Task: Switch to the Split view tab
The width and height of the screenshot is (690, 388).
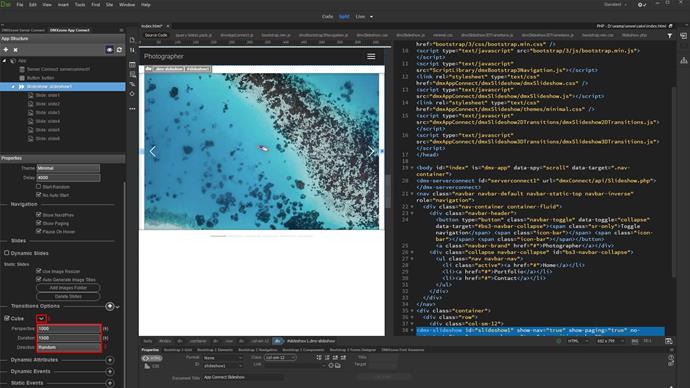Action: tap(344, 17)
